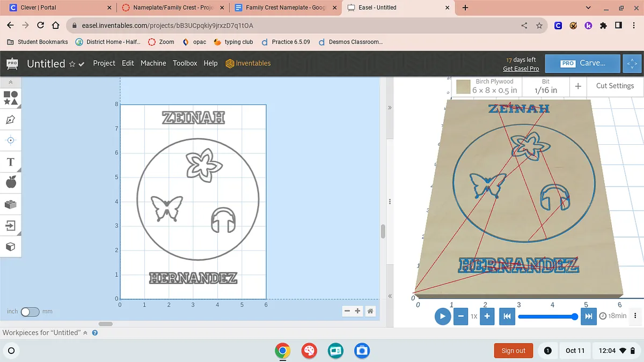The height and width of the screenshot is (362, 644).
Task: Open the Machine menu
Action: [x=153, y=63]
